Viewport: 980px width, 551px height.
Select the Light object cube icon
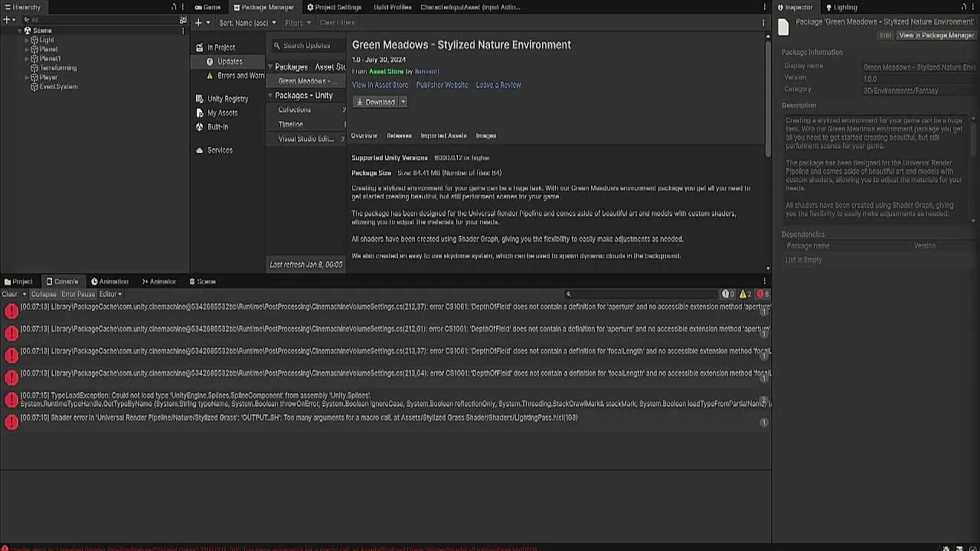[x=34, y=40]
